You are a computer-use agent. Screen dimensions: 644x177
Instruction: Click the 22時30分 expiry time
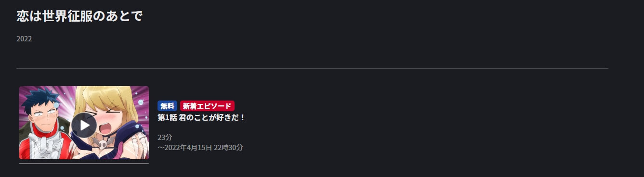pos(228,148)
